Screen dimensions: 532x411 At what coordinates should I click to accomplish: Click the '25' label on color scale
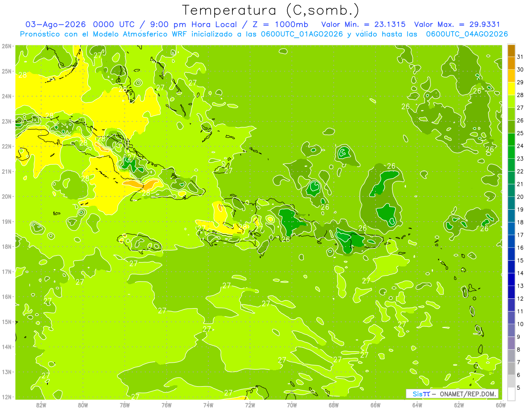coord(520,133)
